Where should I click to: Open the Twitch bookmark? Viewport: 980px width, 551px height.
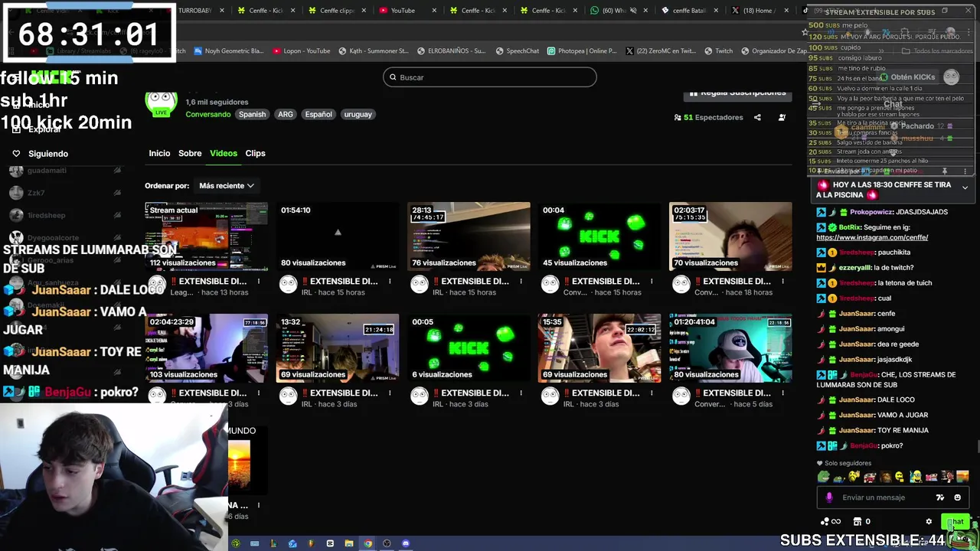coord(718,51)
